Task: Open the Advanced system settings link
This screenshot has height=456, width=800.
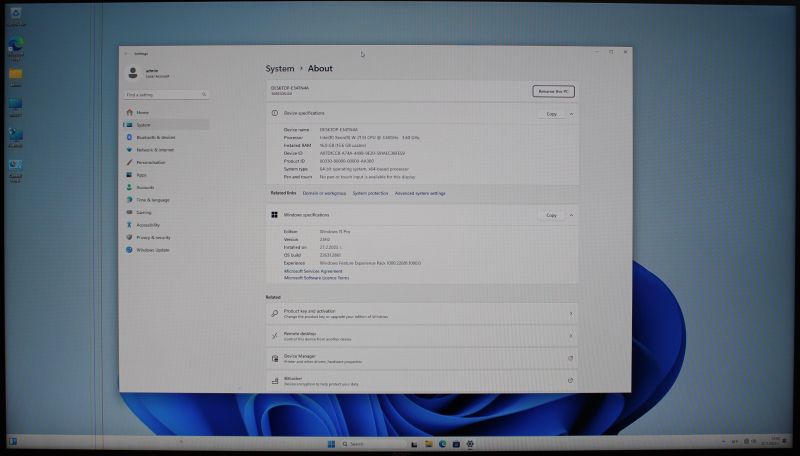Action: 420,193
